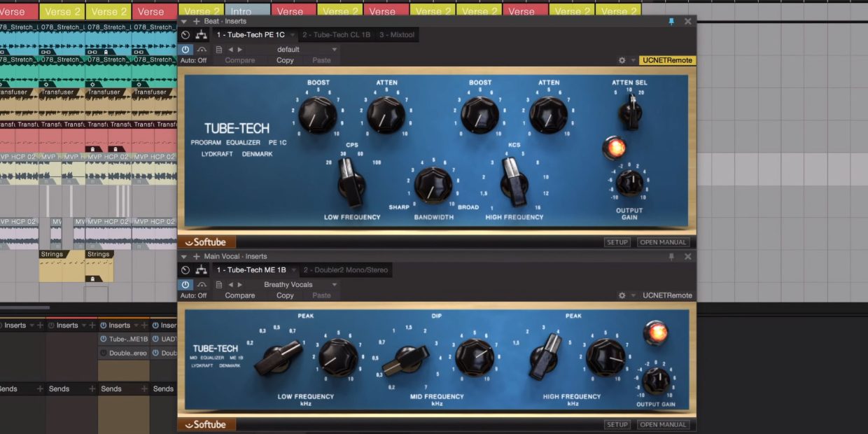This screenshot has width=868, height=434.
Task: Click orange power lamp on PE 1C
Action: [614, 148]
